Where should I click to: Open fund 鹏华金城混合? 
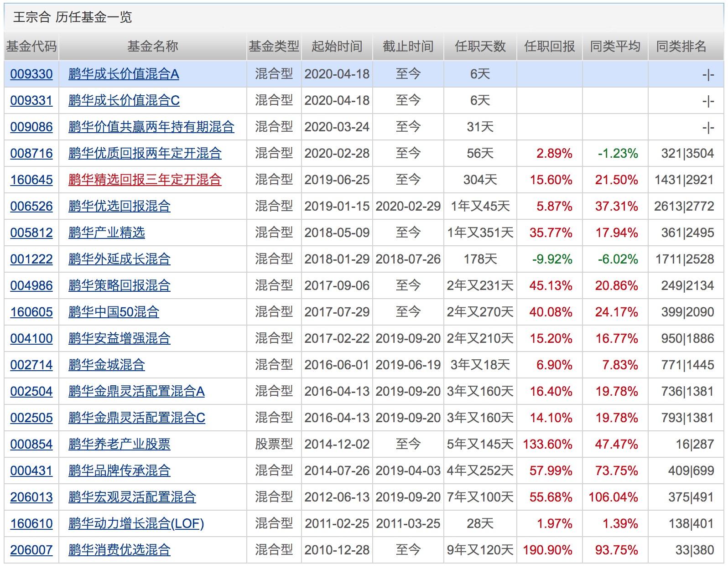[107, 365]
